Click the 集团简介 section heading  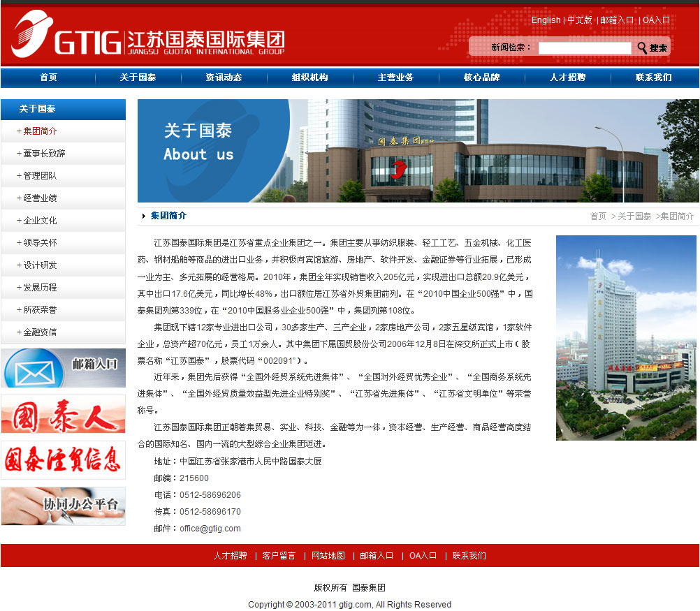click(168, 216)
